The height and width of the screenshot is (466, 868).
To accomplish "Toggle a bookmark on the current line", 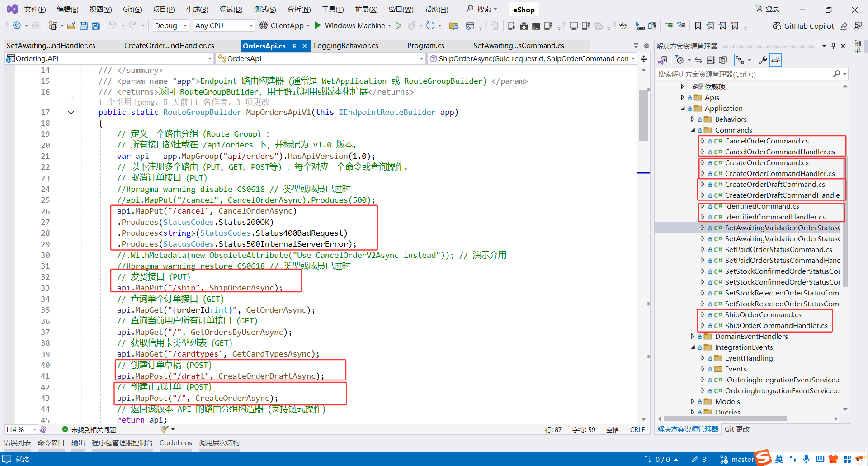I will click(x=698, y=26).
